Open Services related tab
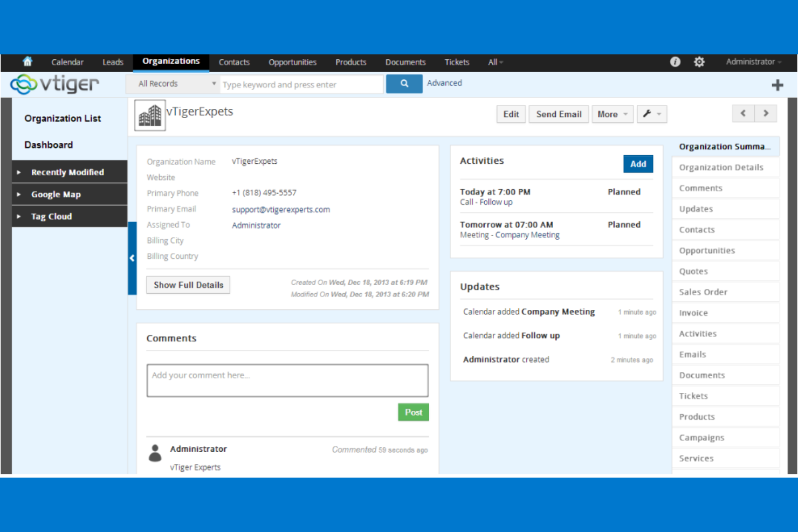The width and height of the screenshot is (798, 532). pos(726,458)
